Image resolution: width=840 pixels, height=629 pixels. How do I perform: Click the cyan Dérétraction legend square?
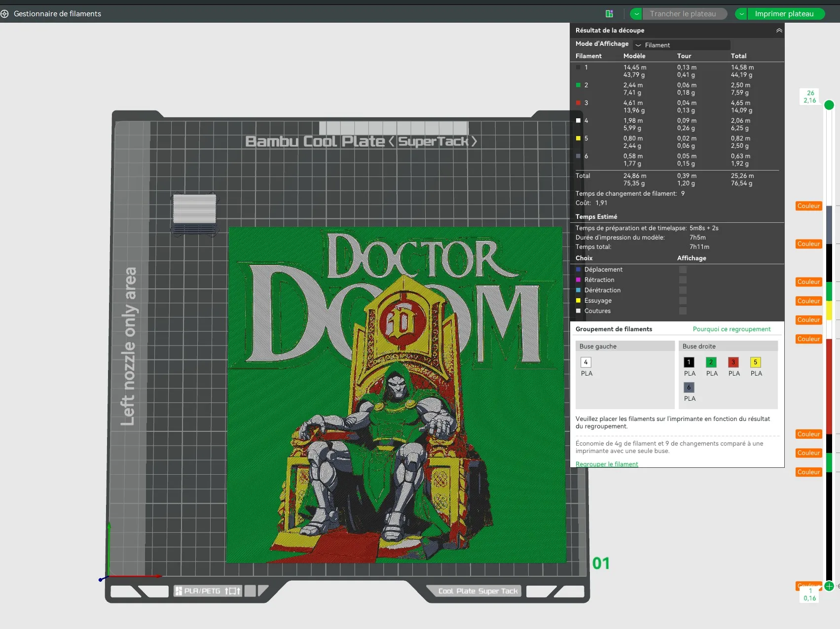point(578,290)
